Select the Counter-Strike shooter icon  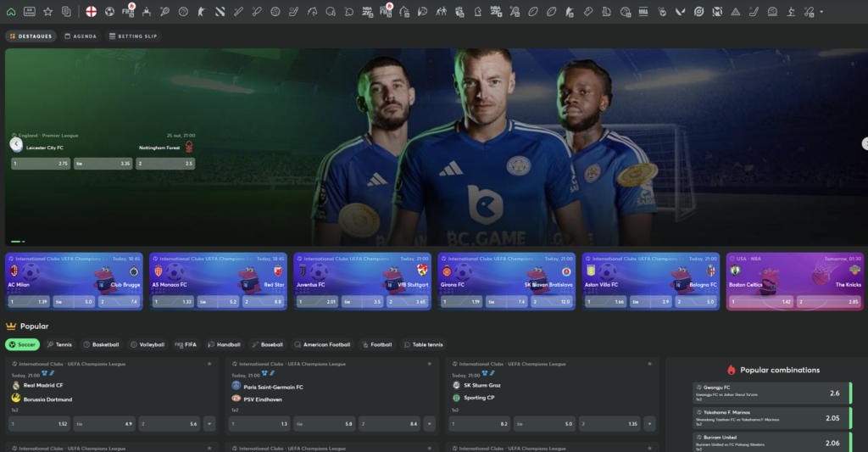202,12
